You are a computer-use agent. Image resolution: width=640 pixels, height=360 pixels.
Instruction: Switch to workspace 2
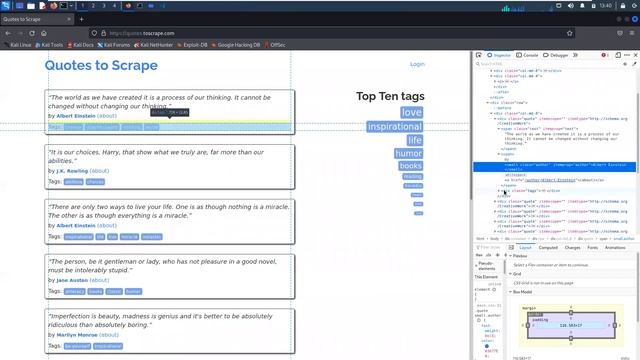tap(93, 6)
